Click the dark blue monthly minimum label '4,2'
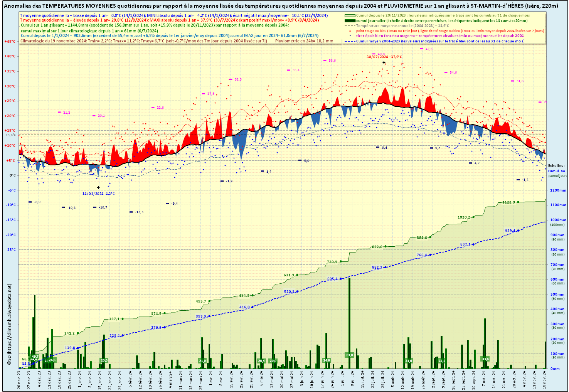 476,163
